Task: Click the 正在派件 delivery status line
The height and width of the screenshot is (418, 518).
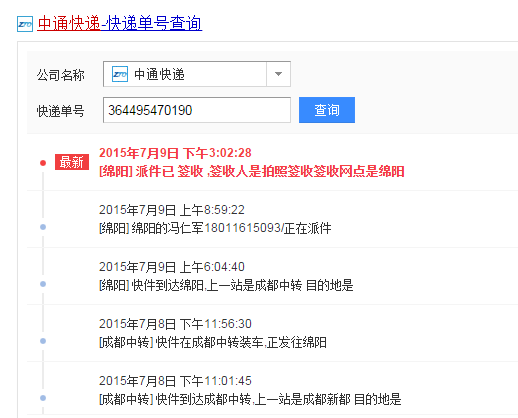Action: tap(215, 228)
